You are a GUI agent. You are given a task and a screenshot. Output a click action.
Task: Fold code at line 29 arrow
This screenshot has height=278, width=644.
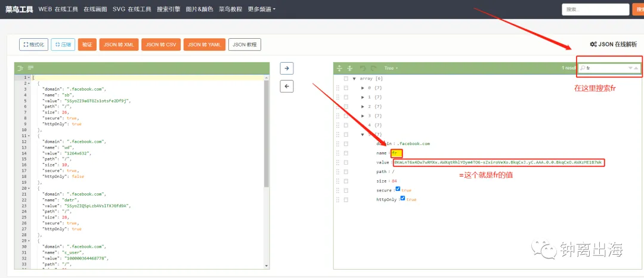[29, 240]
